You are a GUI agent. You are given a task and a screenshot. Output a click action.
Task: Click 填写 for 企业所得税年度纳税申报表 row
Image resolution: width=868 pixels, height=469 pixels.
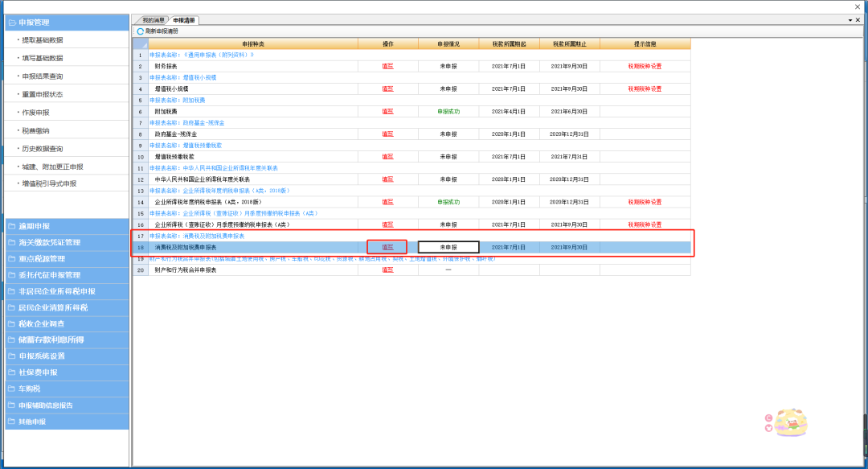[387, 203]
